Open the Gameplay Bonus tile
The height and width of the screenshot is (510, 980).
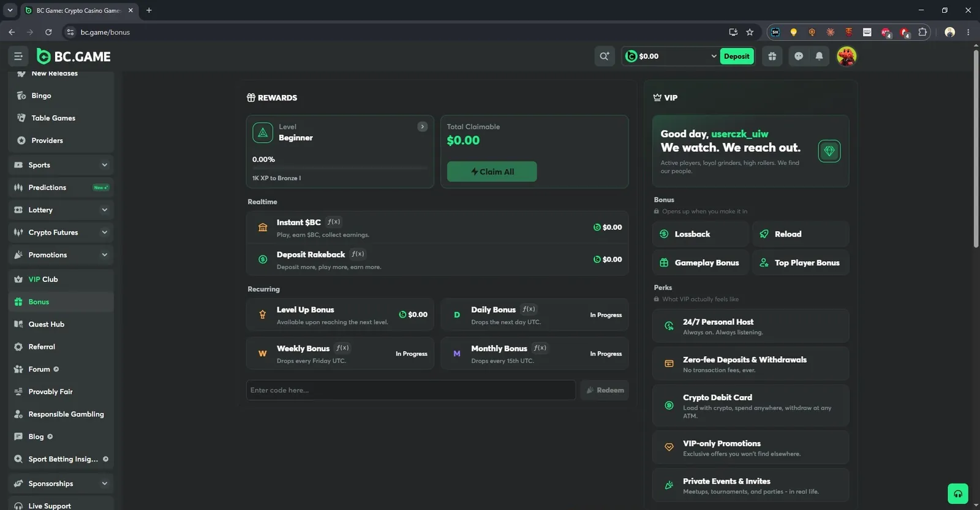pyautogui.click(x=701, y=262)
